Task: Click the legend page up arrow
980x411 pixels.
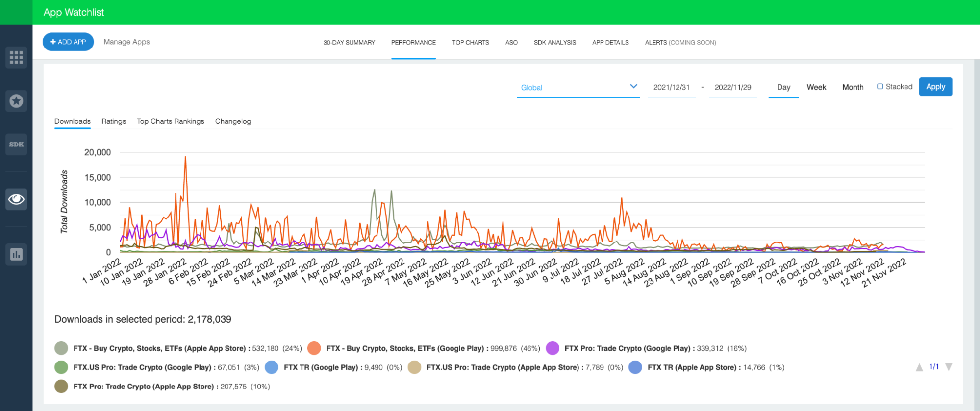Action: coord(919,367)
